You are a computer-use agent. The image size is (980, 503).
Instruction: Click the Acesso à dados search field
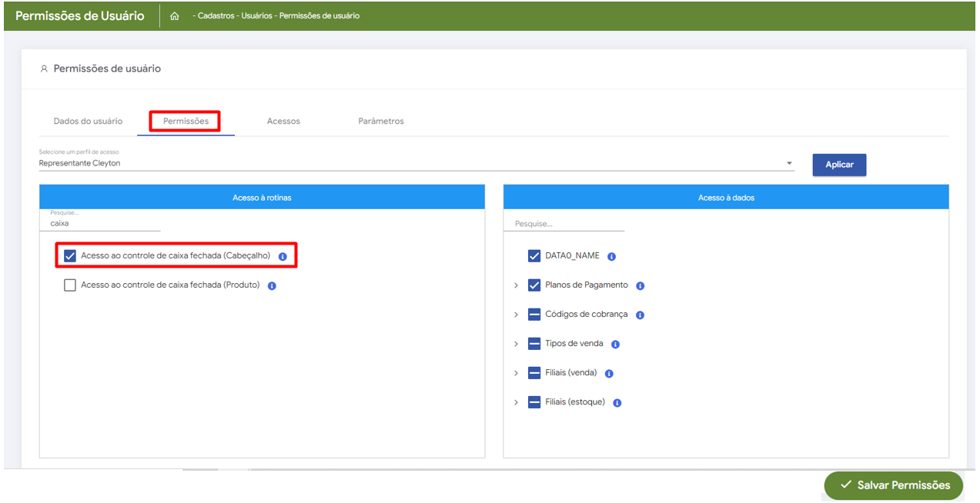(564, 224)
